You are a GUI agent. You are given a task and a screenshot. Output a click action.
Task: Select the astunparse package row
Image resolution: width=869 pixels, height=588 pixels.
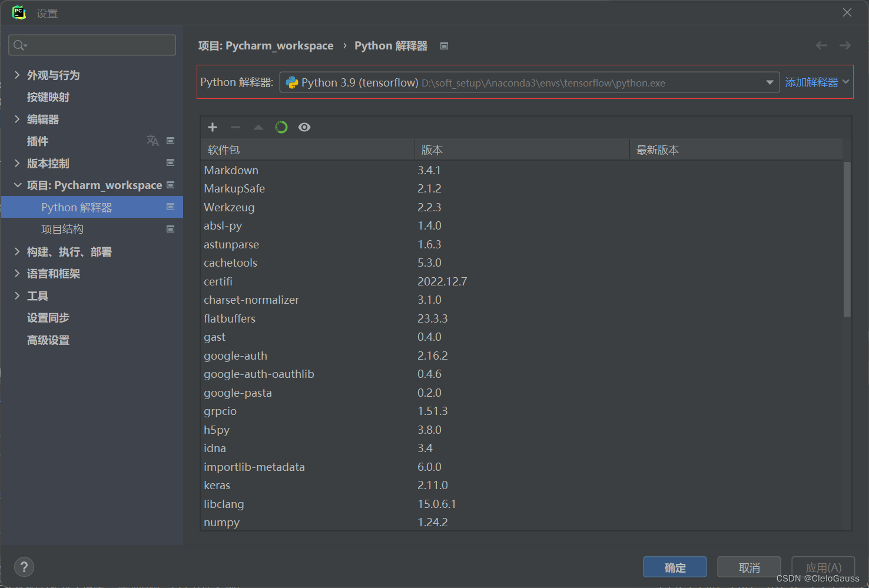[522, 244]
